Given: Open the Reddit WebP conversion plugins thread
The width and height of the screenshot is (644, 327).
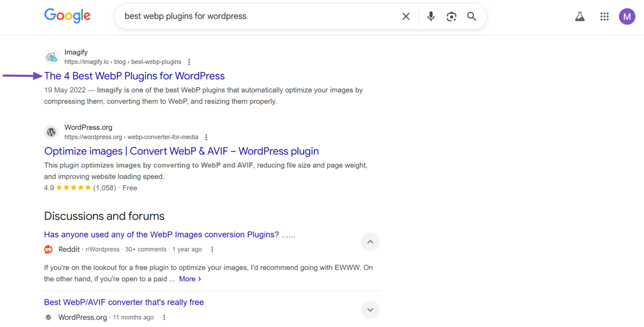Looking at the screenshot, I should pos(169,235).
